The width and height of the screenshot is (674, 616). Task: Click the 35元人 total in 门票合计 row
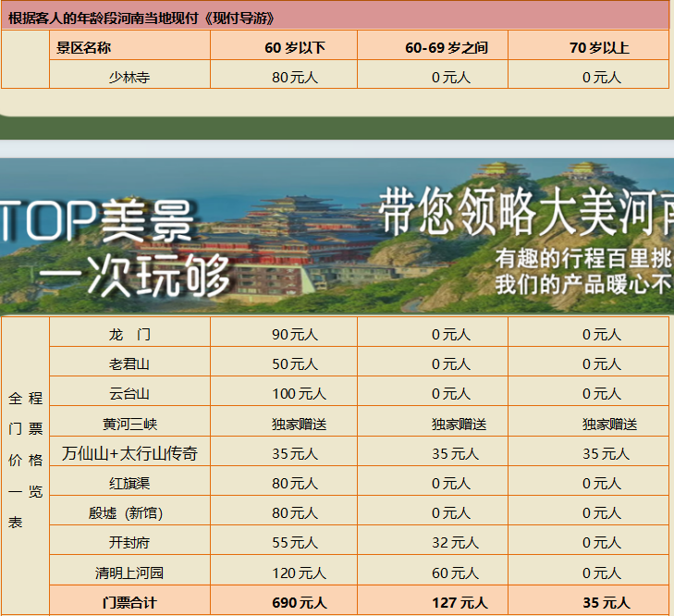click(607, 602)
